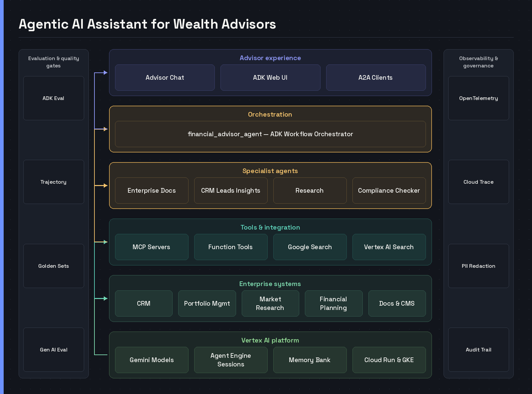Click 'Evaluation & quality gates' panel title
The width and height of the screenshot is (532, 394).
pyautogui.click(x=54, y=62)
